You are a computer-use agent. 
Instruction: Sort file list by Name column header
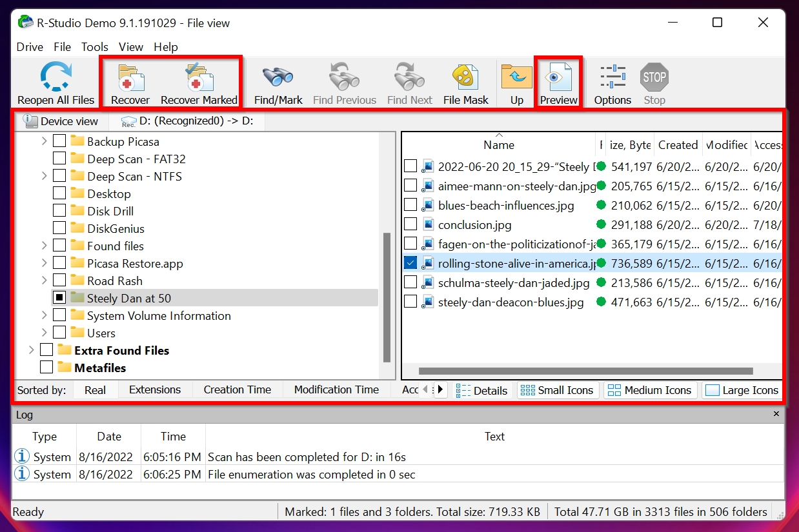[499, 145]
